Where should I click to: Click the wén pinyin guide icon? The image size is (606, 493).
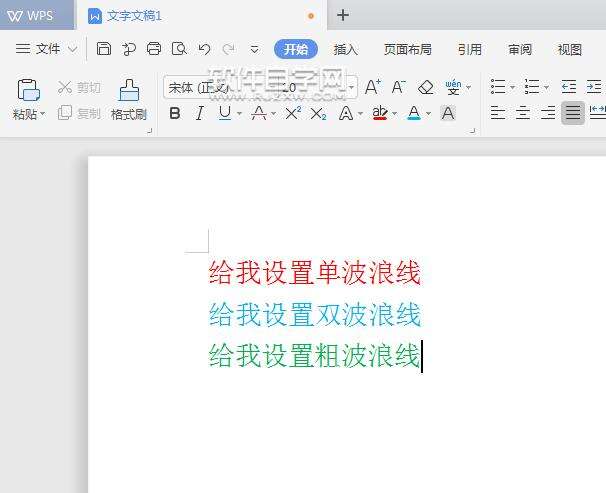[453, 87]
